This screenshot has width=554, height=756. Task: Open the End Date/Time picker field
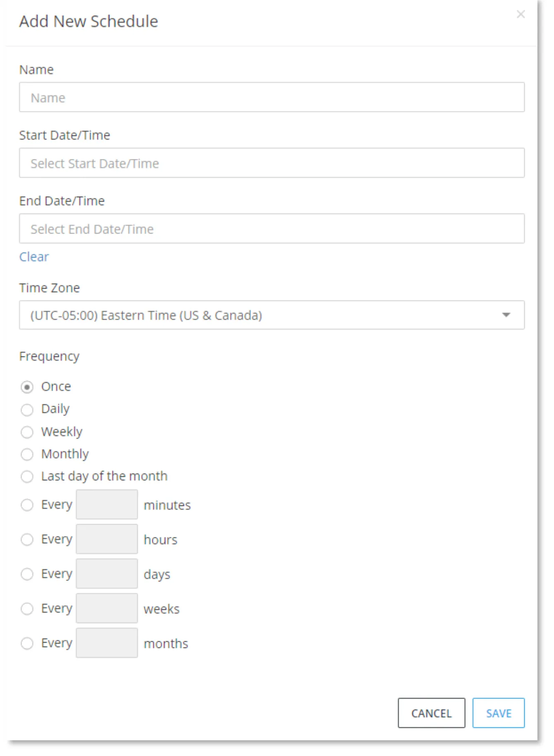click(x=272, y=229)
